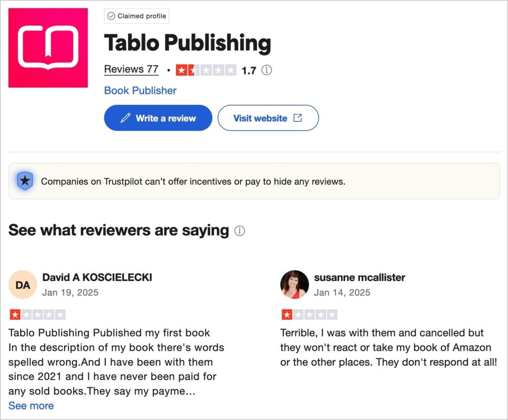Click one-star rating on susanne's review
This screenshot has width=508, height=420.
(x=310, y=315)
